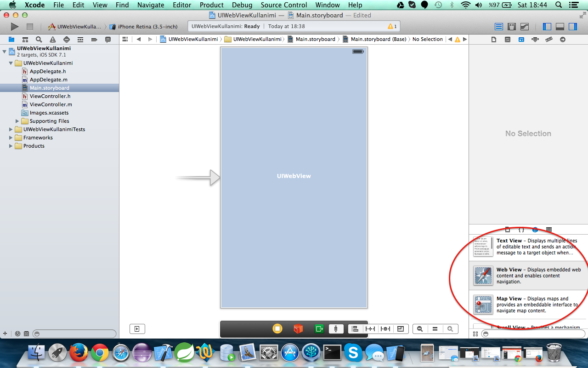Open the Resolve Auto Layout Issues button
The height and width of the screenshot is (368, 588).
point(385,329)
